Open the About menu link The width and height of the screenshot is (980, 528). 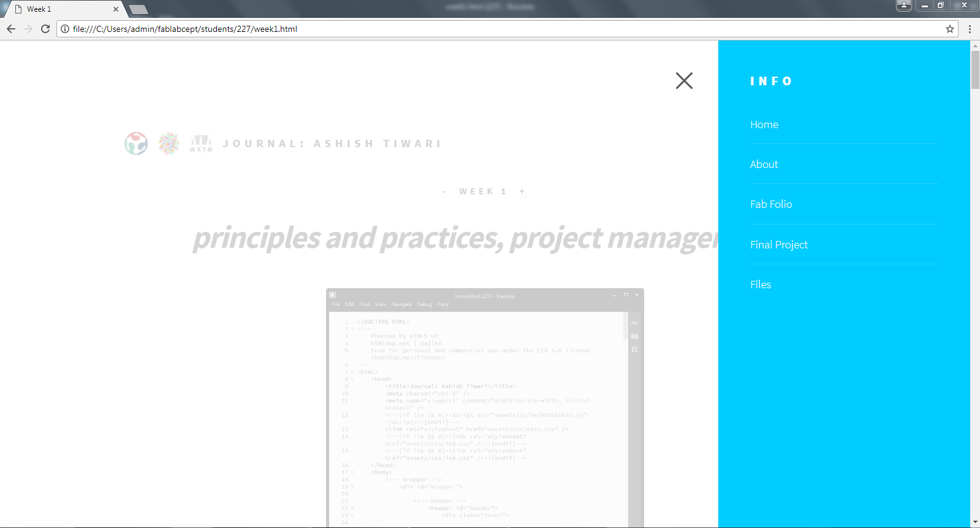764,164
